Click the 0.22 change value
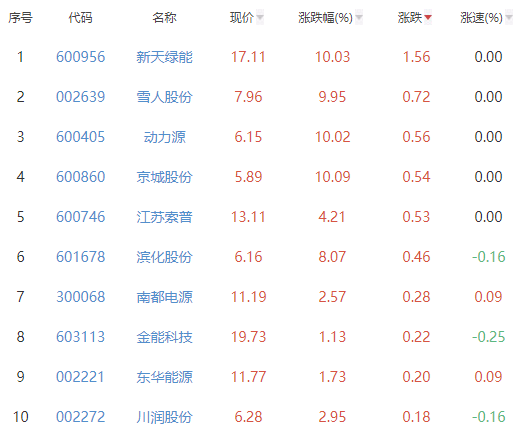530x437 pixels. pyautogui.click(x=416, y=337)
